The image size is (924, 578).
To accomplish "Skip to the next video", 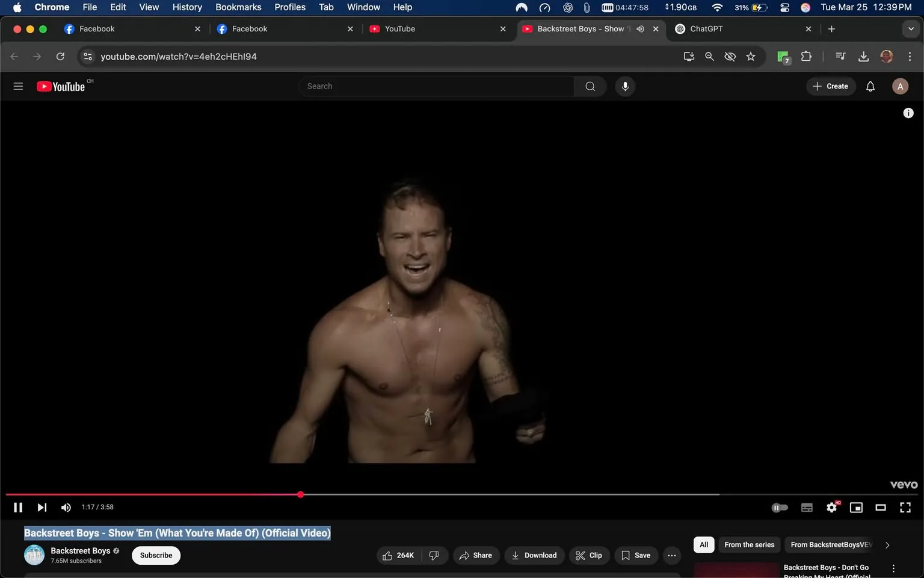I will click(x=42, y=507).
